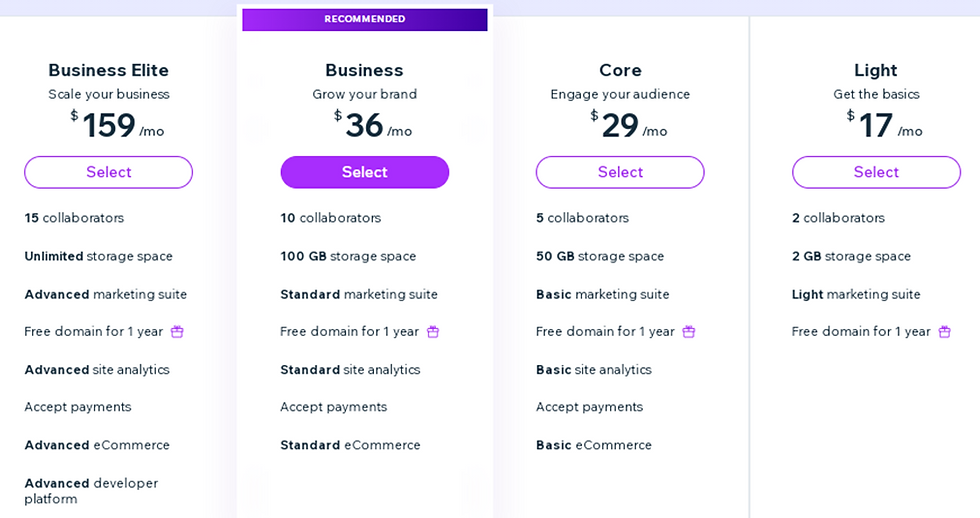Screen dimensions: 980x518
Task: Click the gift icon in Light plan
Action: pos(944,332)
